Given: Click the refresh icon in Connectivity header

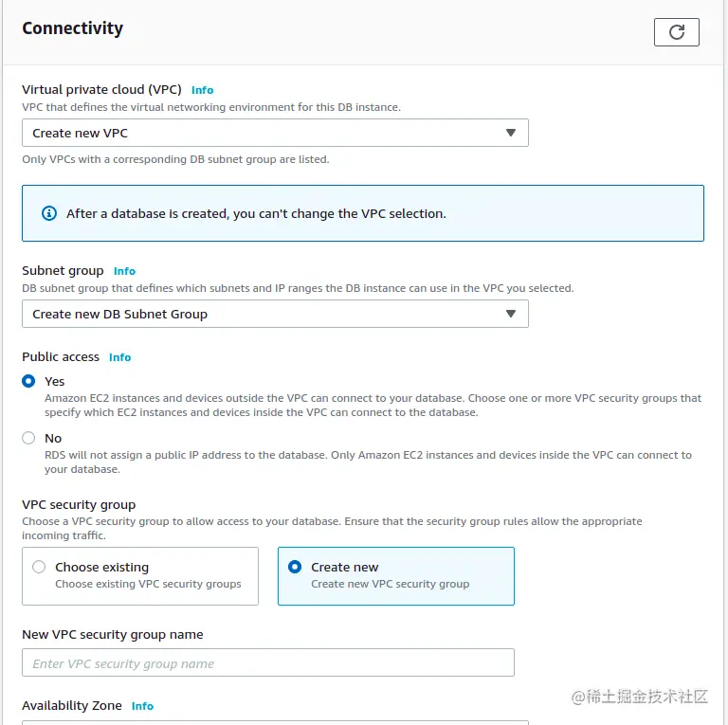Looking at the screenshot, I should (676, 32).
